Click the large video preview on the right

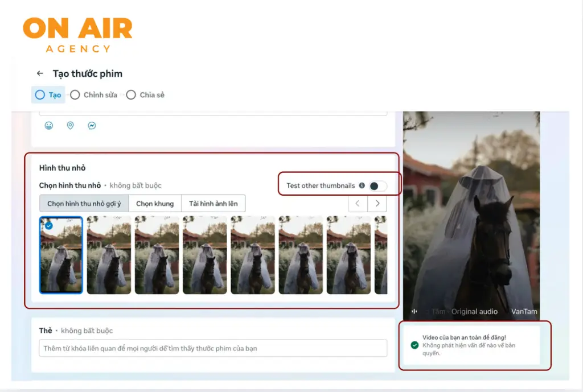pyautogui.click(x=471, y=216)
